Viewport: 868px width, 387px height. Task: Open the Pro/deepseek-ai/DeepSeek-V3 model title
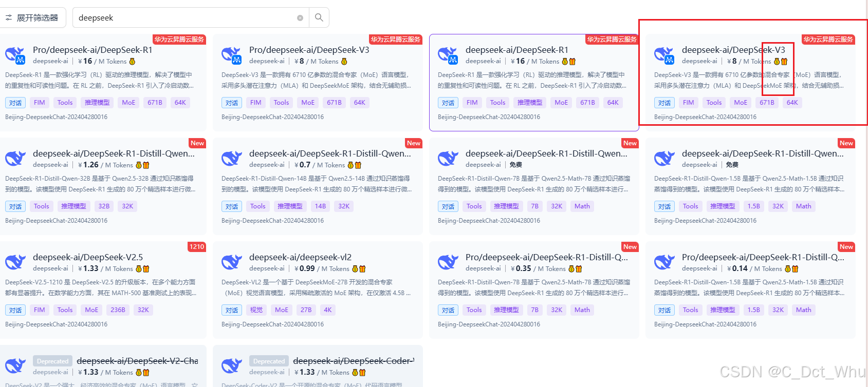coord(309,50)
